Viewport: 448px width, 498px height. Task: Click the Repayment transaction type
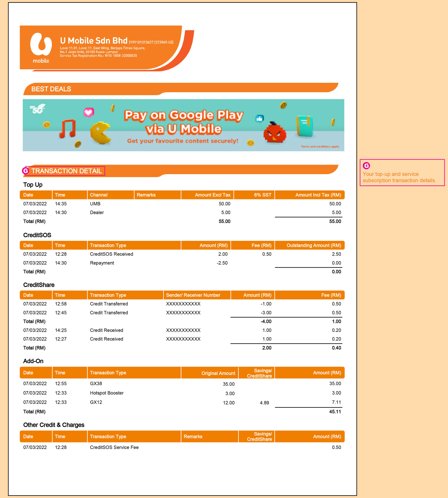[102, 263]
